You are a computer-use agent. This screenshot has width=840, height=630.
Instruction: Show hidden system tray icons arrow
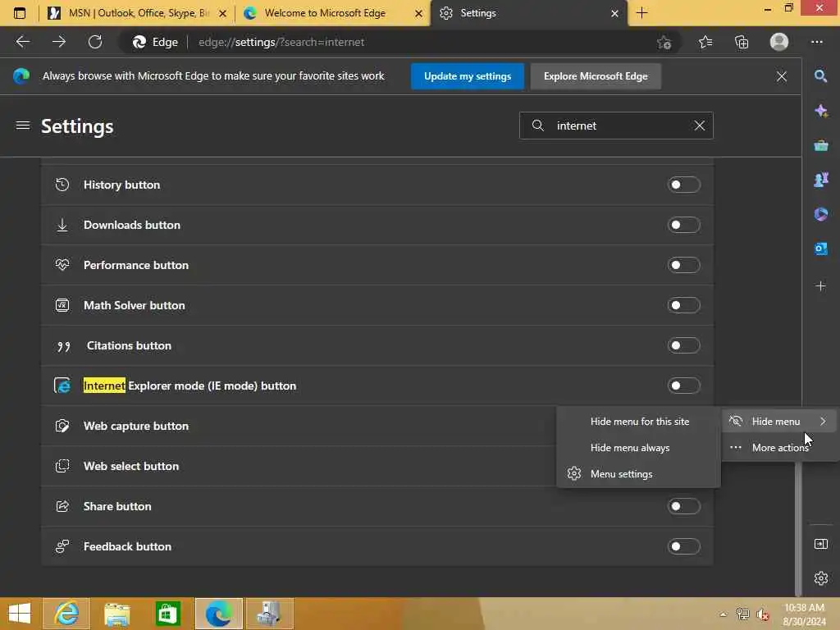click(724, 614)
